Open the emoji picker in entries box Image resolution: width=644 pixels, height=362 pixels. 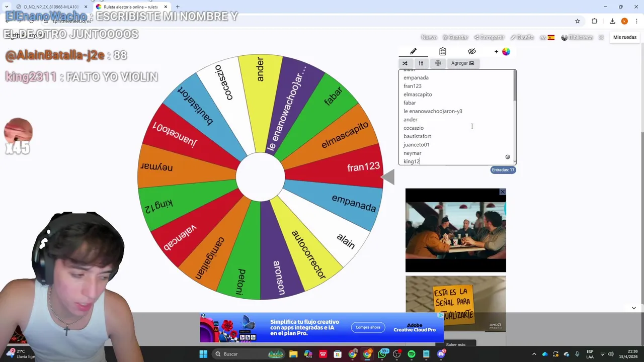(x=508, y=157)
